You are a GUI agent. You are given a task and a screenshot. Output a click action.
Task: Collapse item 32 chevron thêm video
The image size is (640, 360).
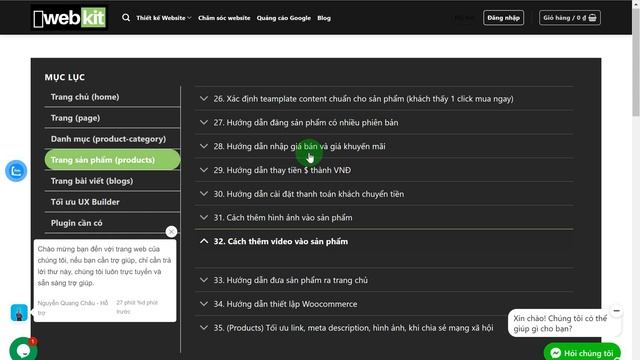[204, 241]
